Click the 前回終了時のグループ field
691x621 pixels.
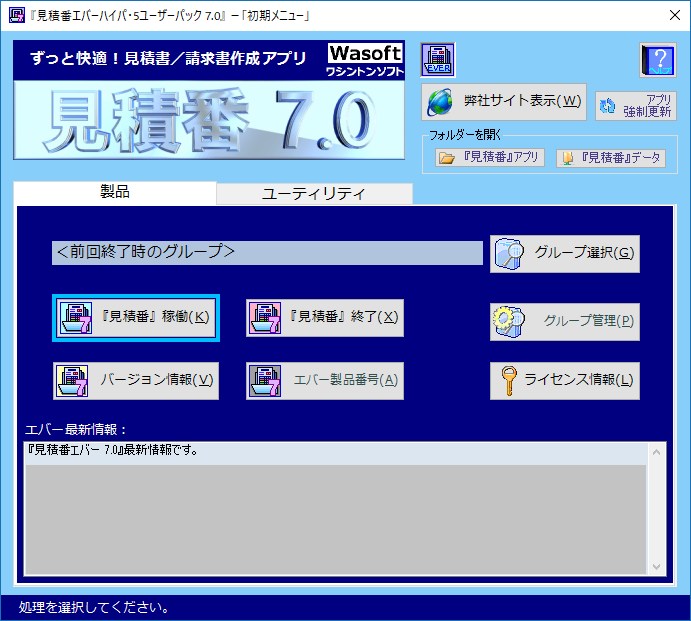(x=267, y=253)
